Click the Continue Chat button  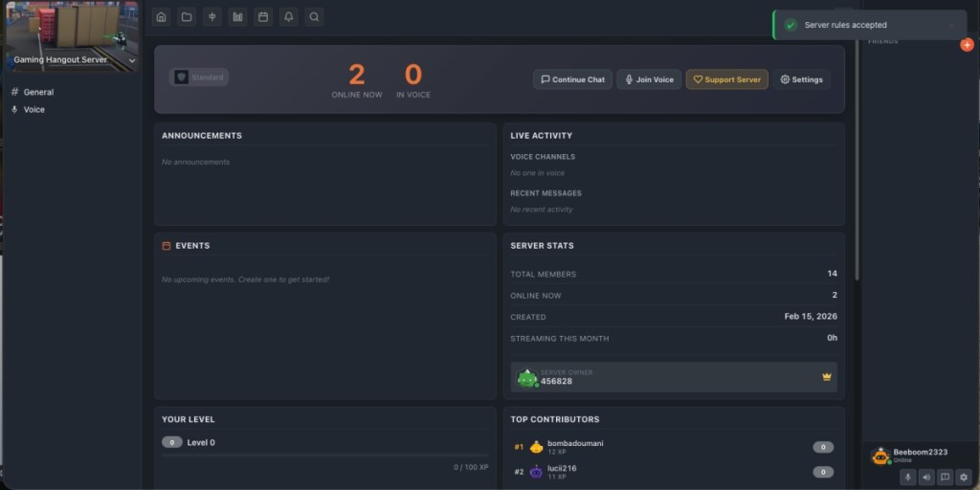pos(572,79)
